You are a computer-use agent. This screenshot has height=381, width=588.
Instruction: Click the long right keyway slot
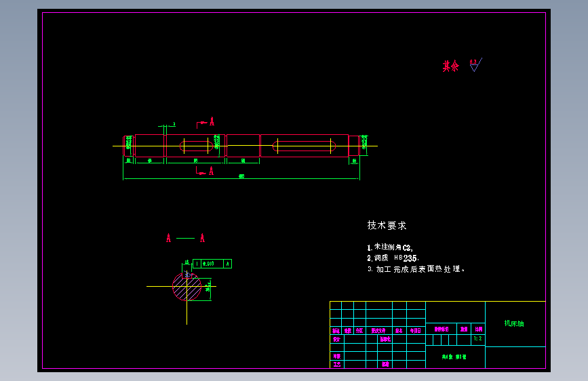304,146
